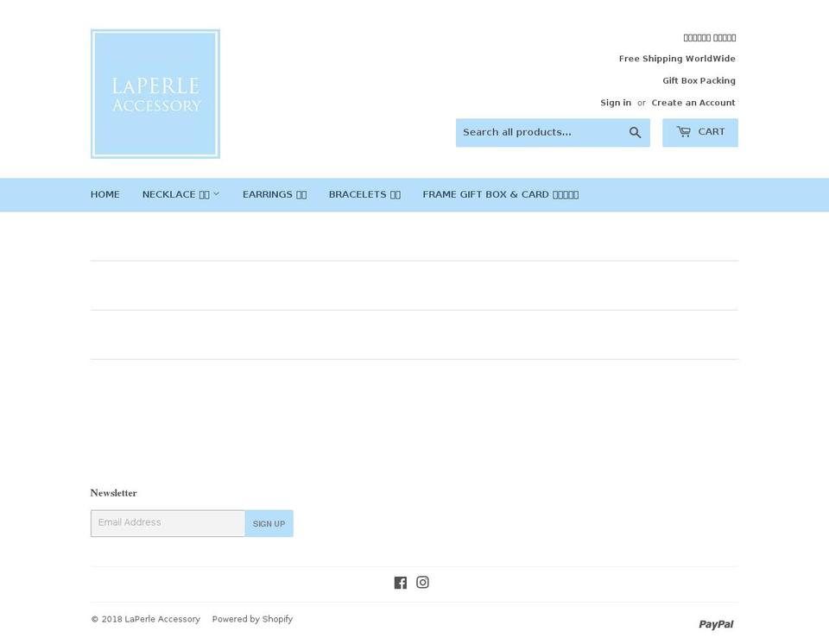The image size is (829, 644).
Task: Open Powered by Shopify link
Action: (x=252, y=619)
